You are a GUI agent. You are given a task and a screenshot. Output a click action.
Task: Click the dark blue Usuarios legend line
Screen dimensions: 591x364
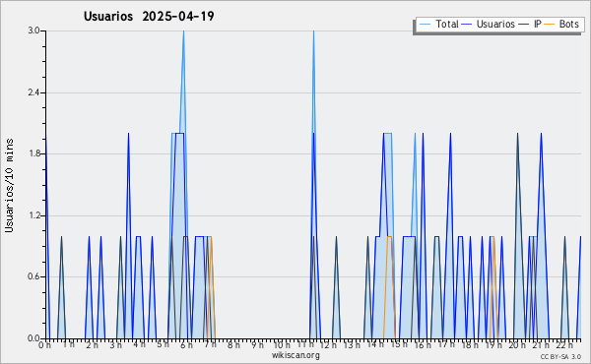[x=466, y=25]
